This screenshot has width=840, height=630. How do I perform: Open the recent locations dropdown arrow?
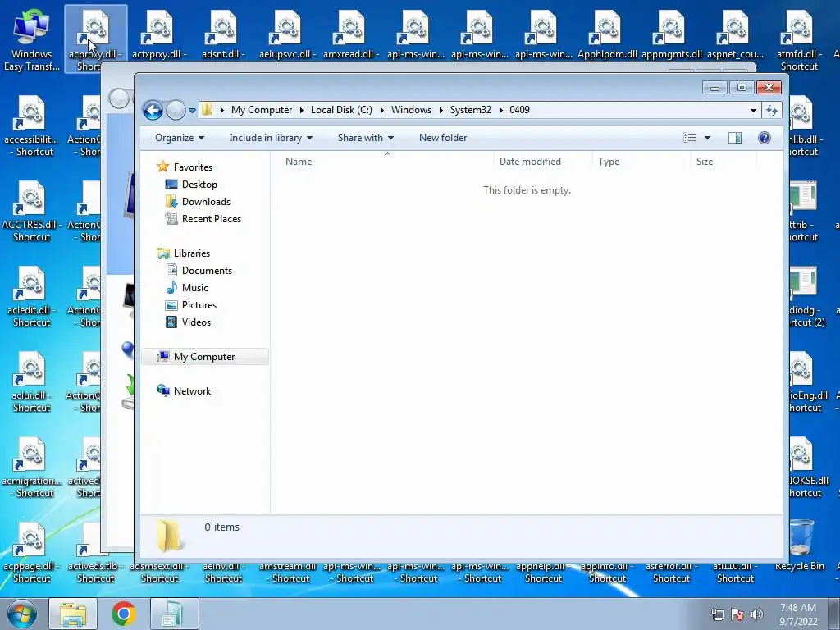[192, 111]
